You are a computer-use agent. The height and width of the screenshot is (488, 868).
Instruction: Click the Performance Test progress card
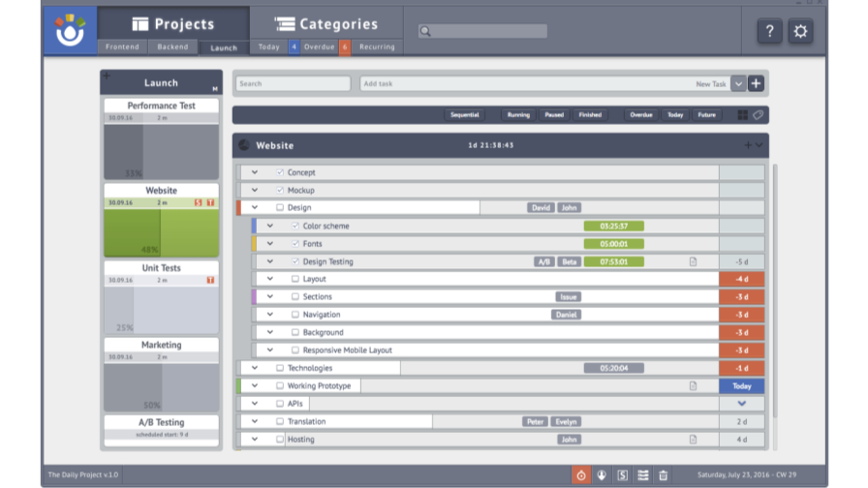point(161,138)
